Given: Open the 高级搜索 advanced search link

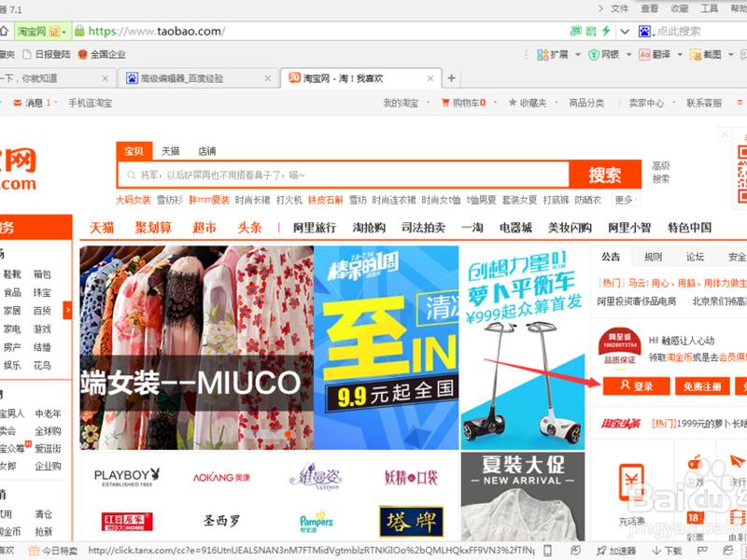Looking at the screenshot, I should (x=661, y=172).
